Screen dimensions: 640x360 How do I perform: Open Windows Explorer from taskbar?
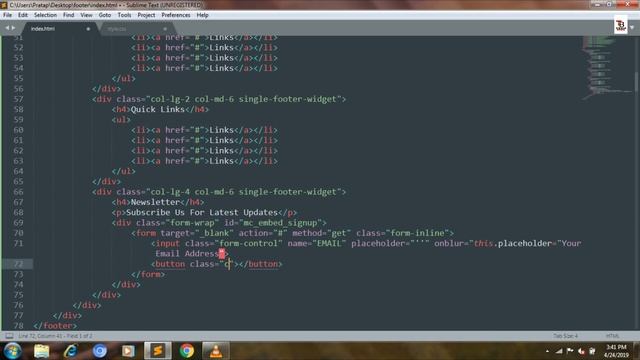pos(41,351)
